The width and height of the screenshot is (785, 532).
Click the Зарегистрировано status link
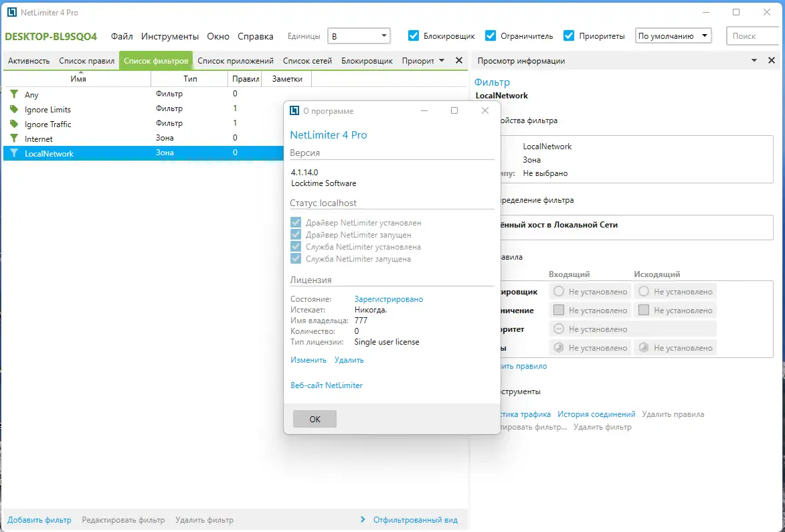click(x=389, y=298)
